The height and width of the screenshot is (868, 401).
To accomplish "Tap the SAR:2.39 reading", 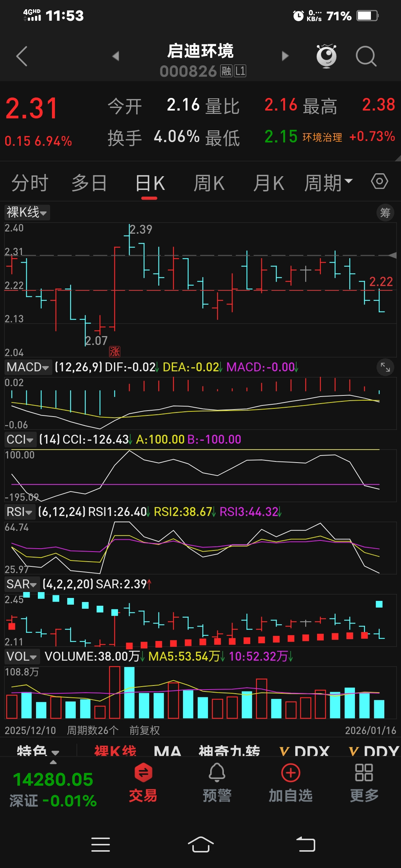I will (121, 584).
